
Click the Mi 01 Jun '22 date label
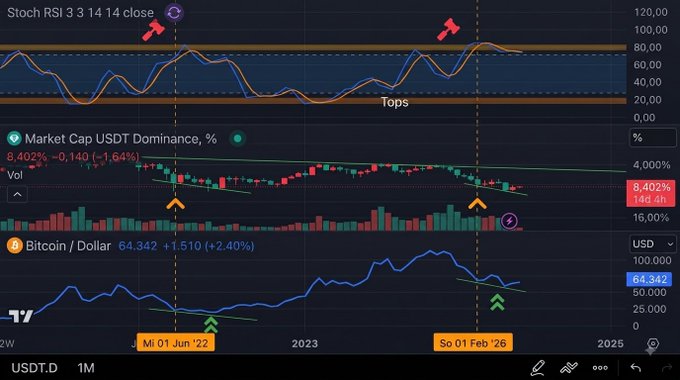coord(176,343)
